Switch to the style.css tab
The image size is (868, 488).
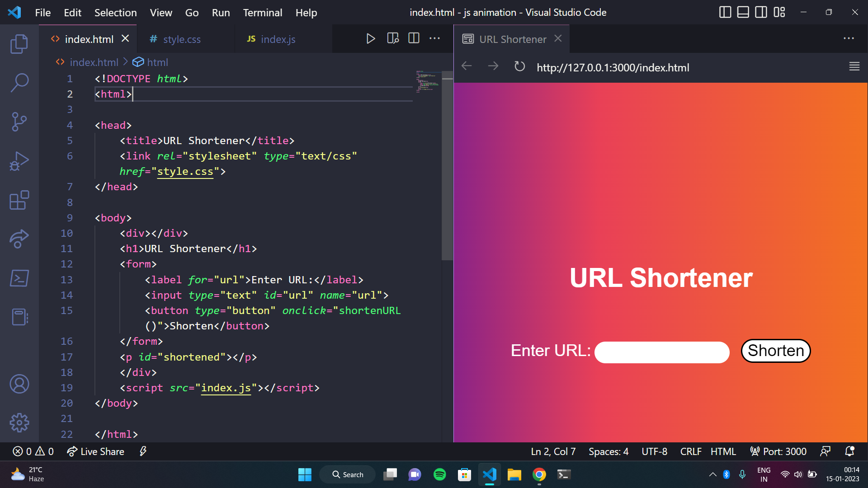pyautogui.click(x=181, y=39)
